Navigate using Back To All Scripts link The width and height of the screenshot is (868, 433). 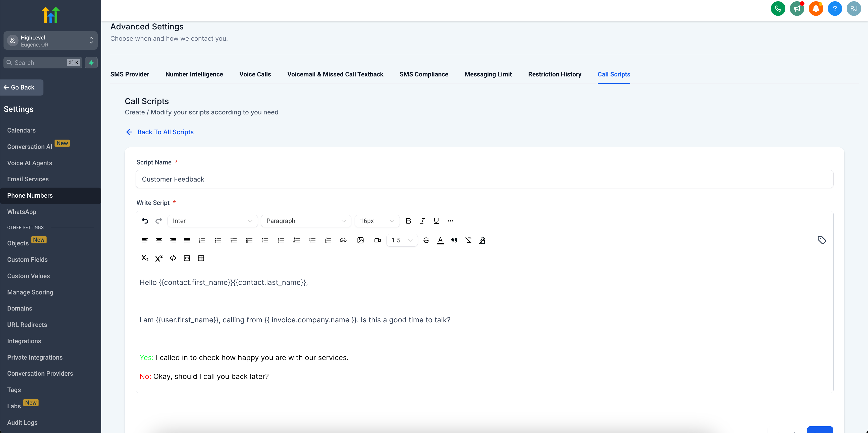pyautogui.click(x=165, y=132)
